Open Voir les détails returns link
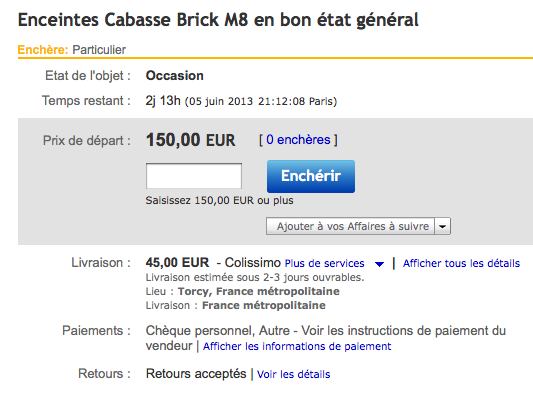The image size is (533, 396). (293, 374)
